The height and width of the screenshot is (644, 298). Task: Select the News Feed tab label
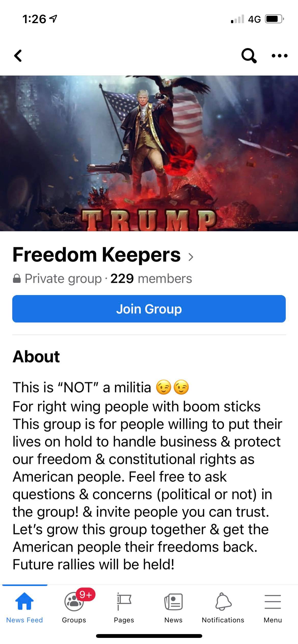click(x=24, y=620)
